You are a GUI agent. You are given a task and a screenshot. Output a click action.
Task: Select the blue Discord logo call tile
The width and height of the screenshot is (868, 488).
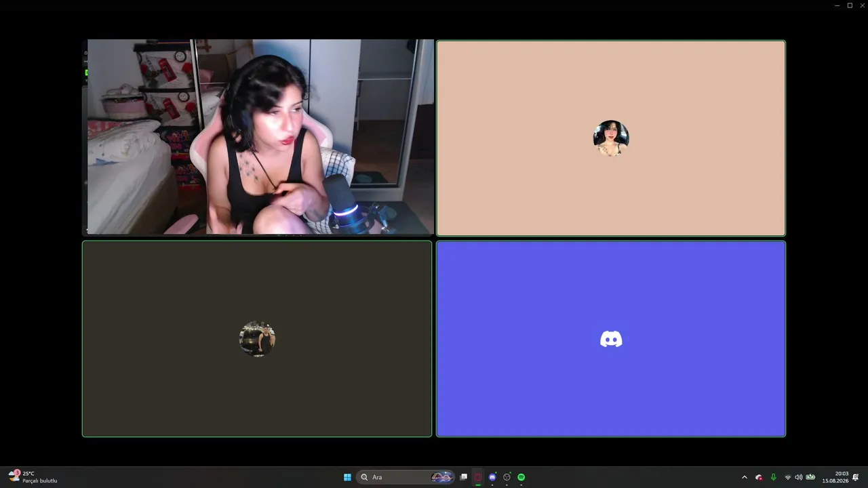point(611,339)
